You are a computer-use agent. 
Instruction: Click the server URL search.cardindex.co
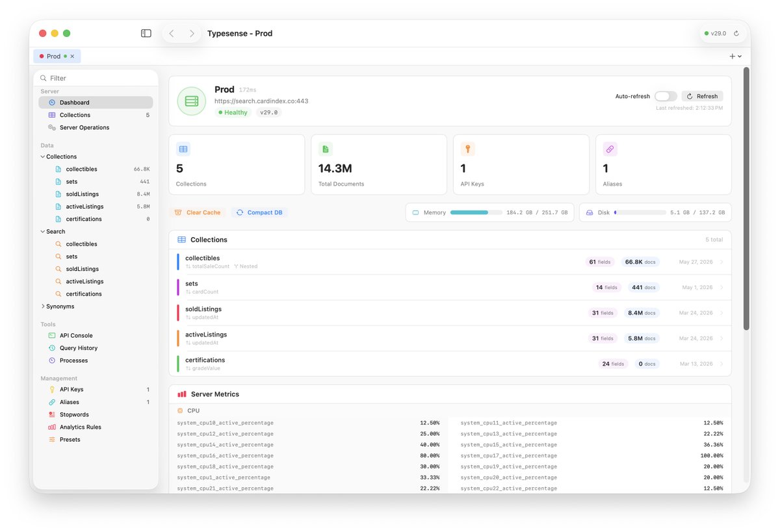(261, 101)
